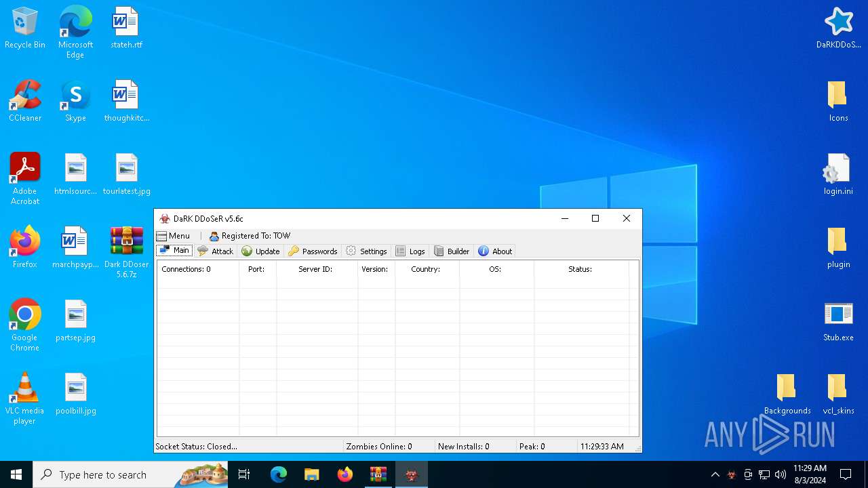Image resolution: width=868 pixels, height=488 pixels.
Task: Open the notification center
Action: (x=846, y=474)
